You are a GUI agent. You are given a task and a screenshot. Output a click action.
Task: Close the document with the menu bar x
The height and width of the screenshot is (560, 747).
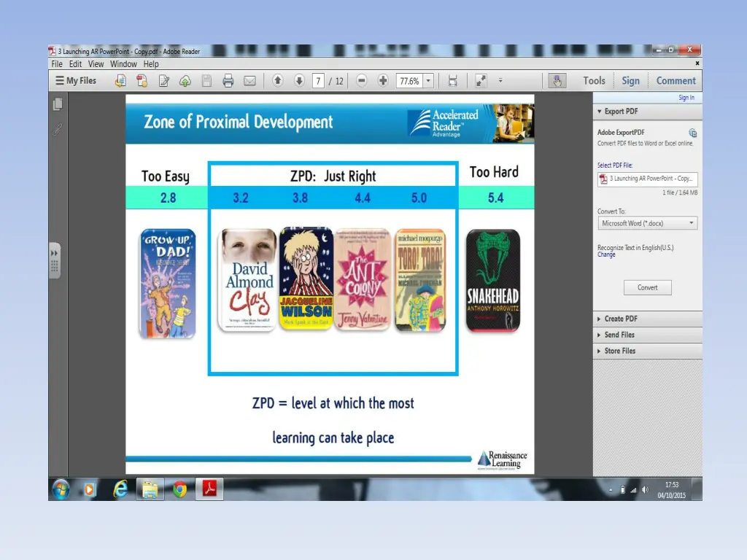click(x=697, y=63)
